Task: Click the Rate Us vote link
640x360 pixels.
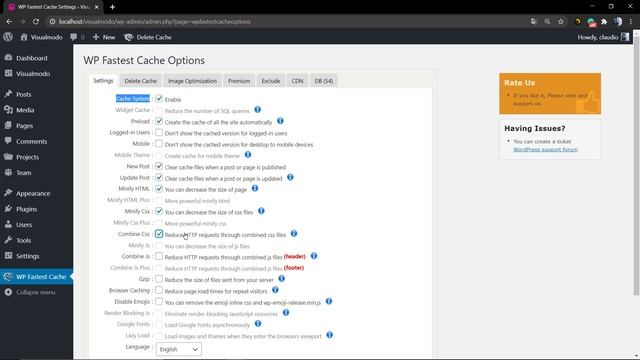Action: [x=550, y=99]
